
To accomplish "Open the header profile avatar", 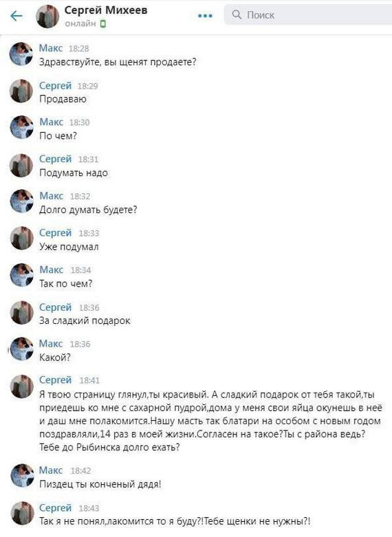I will pyautogui.click(x=47, y=16).
